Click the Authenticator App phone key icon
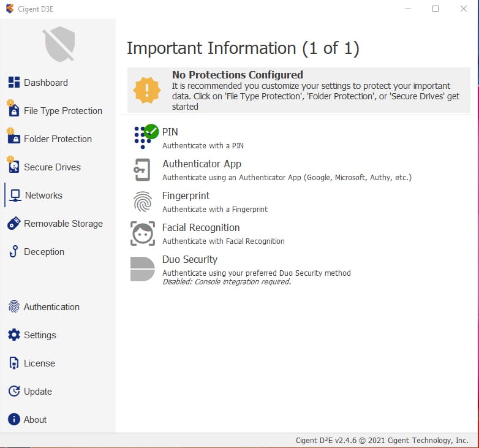Screen dimensions: 479x448 point(142,170)
